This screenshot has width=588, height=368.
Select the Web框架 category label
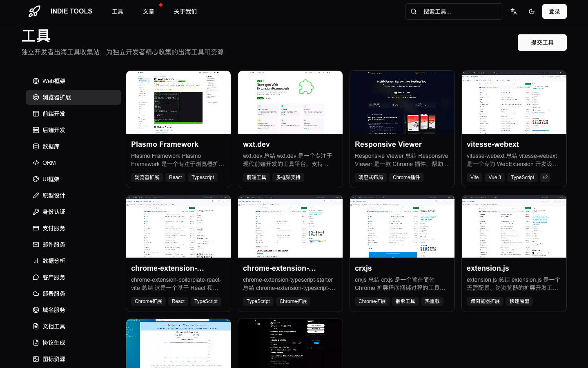click(x=54, y=81)
